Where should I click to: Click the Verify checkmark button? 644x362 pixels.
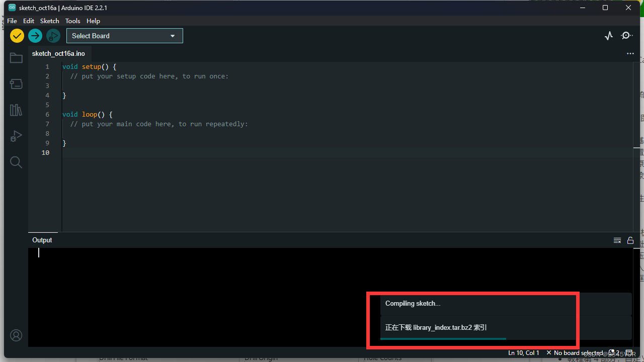[x=17, y=36]
